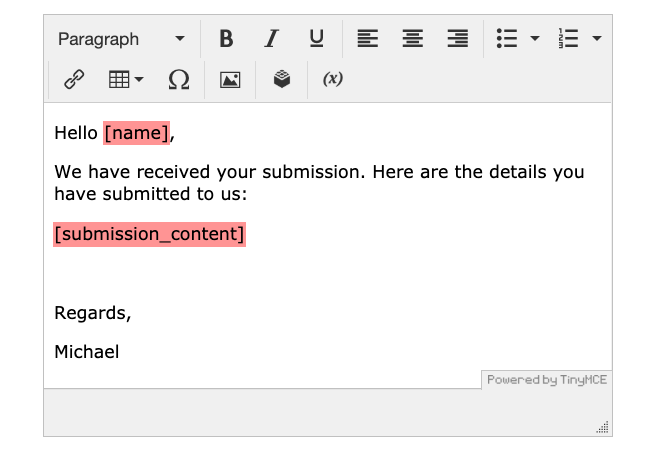This screenshot has width=662, height=449.
Task: Open the Paragraph format dropdown
Action: pos(120,39)
